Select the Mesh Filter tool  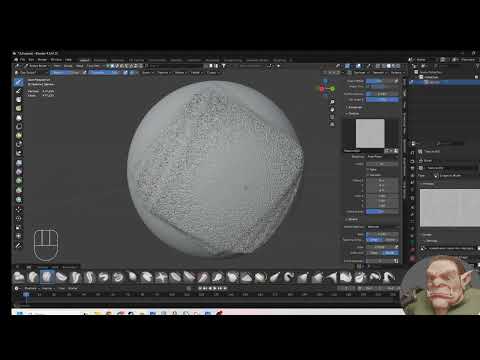tap(19, 163)
